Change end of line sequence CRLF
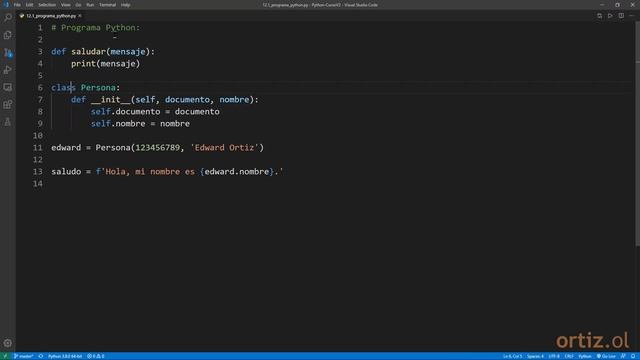The image size is (640, 360). 569,356
